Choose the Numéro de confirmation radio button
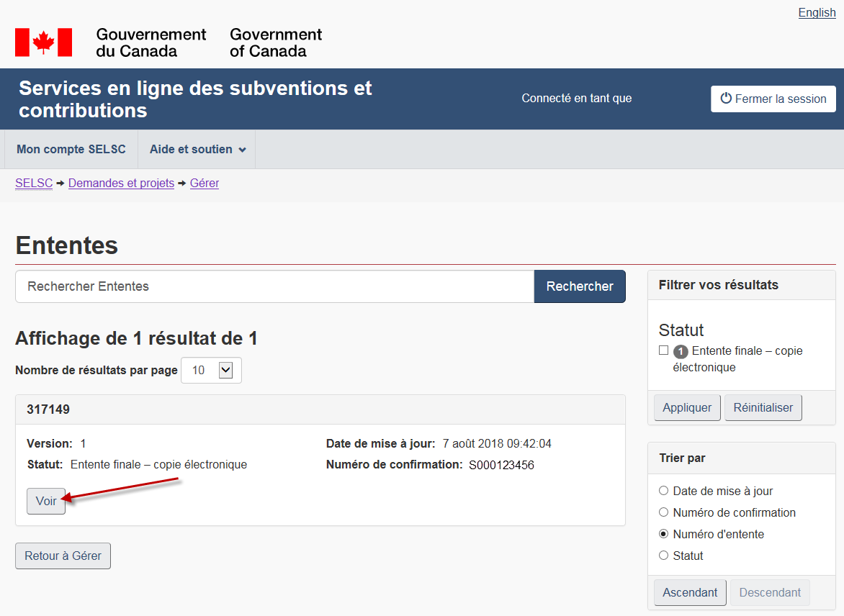This screenshot has height=616, width=844. click(x=664, y=512)
